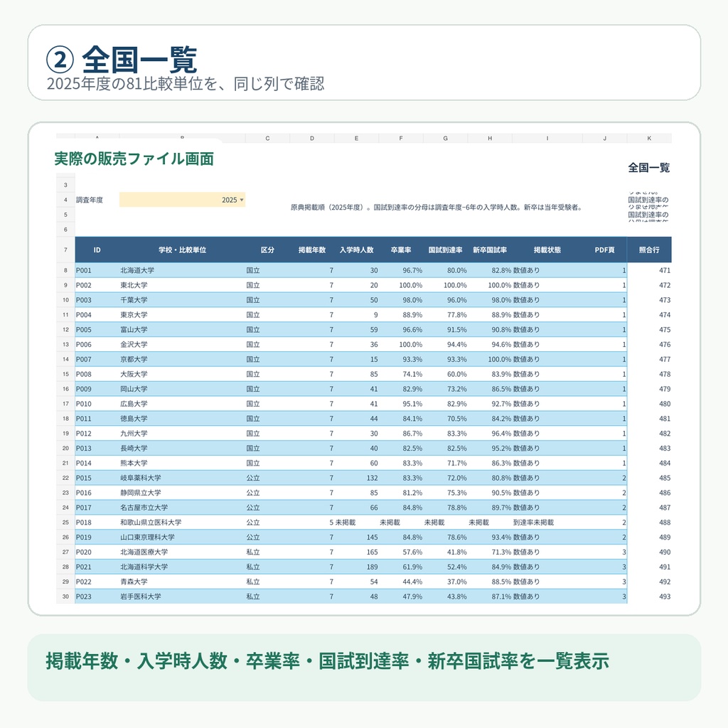Select column header J
Image resolution: width=728 pixels, height=728 pixels.
point(605,139)
